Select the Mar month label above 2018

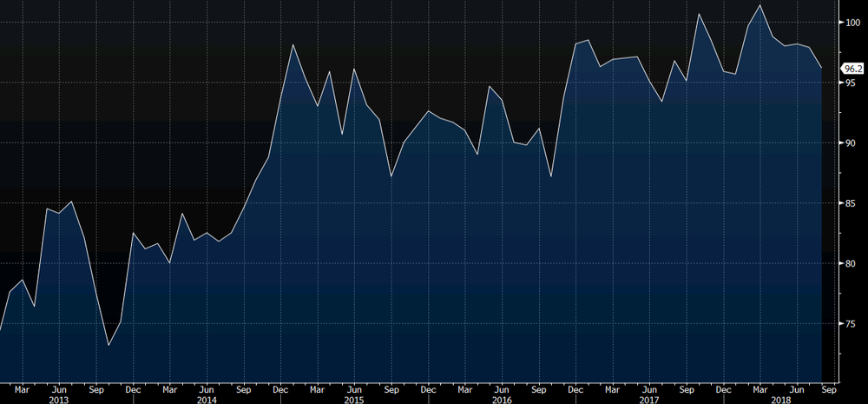[x=760, y=388]
